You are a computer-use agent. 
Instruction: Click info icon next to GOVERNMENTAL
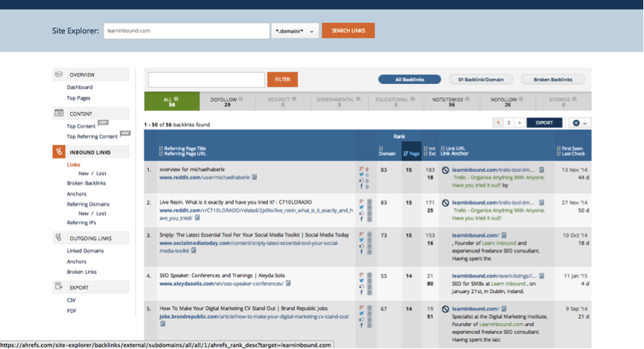358,99
